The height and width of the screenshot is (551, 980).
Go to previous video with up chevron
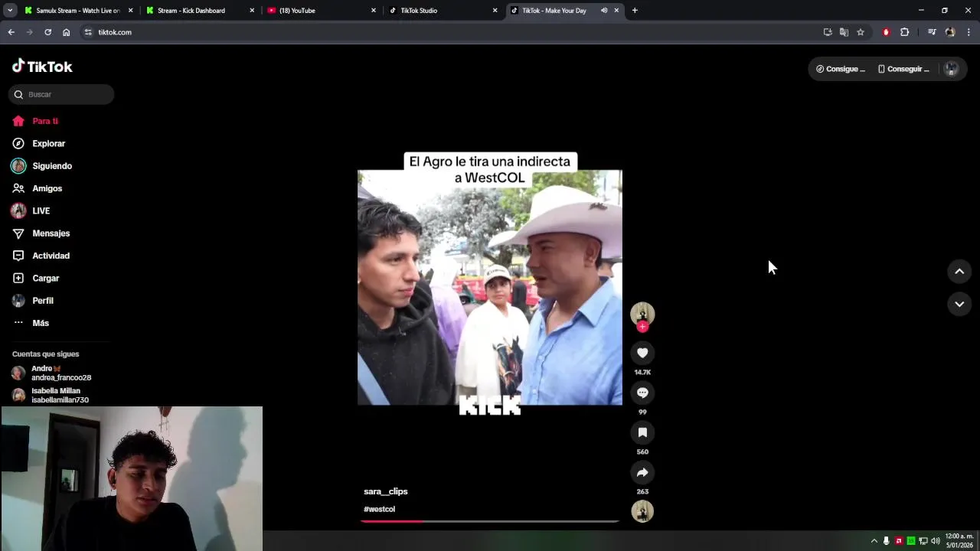click(x=959, y=271)
